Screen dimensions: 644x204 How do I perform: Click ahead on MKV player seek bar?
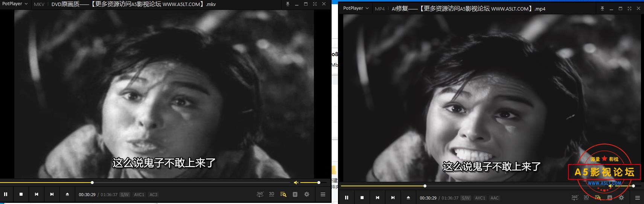[x=192, y=183]
